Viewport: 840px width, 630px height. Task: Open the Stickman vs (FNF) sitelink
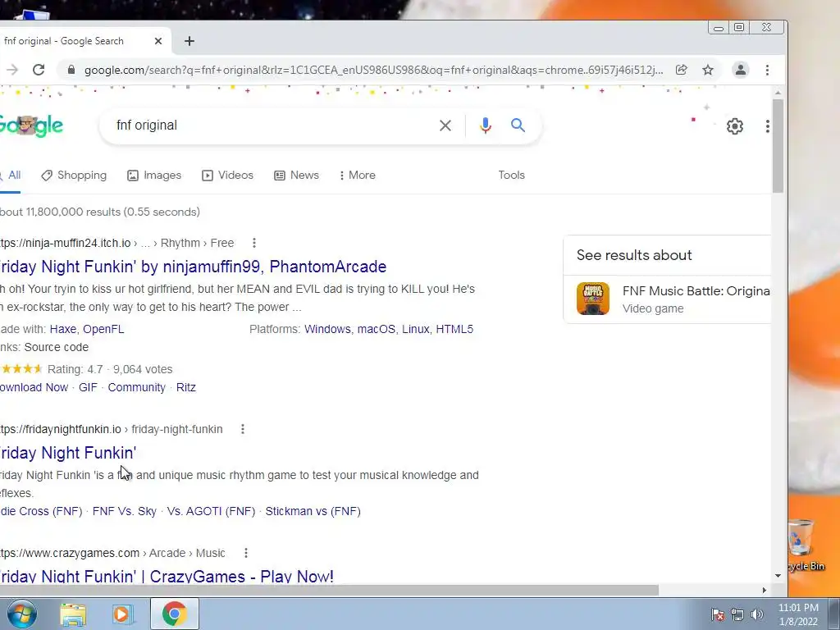[x=313, y=511]
